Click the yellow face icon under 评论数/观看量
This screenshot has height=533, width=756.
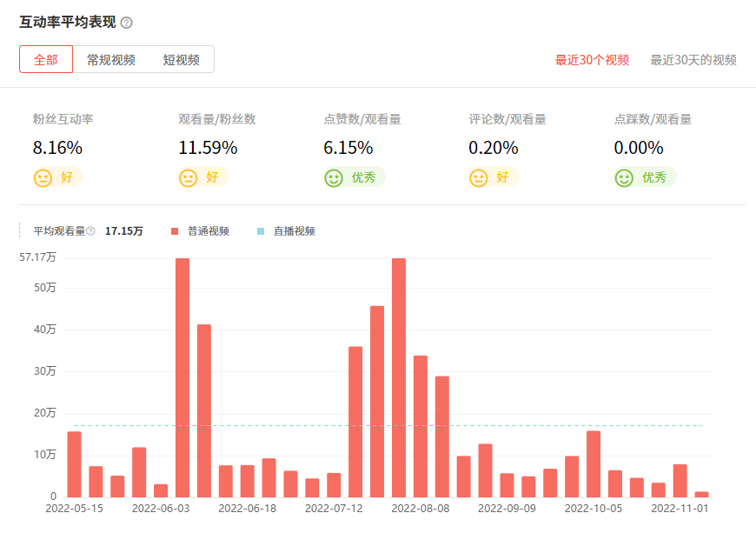tap(478, 178)
